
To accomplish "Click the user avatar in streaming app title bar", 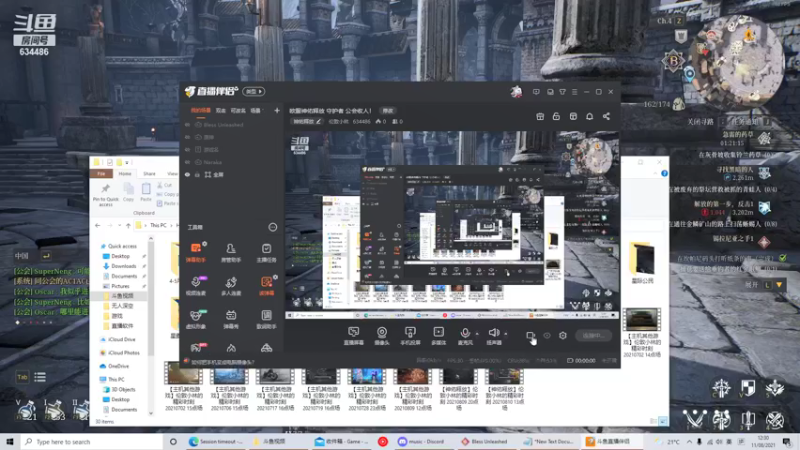I will [x=516, y=92].
